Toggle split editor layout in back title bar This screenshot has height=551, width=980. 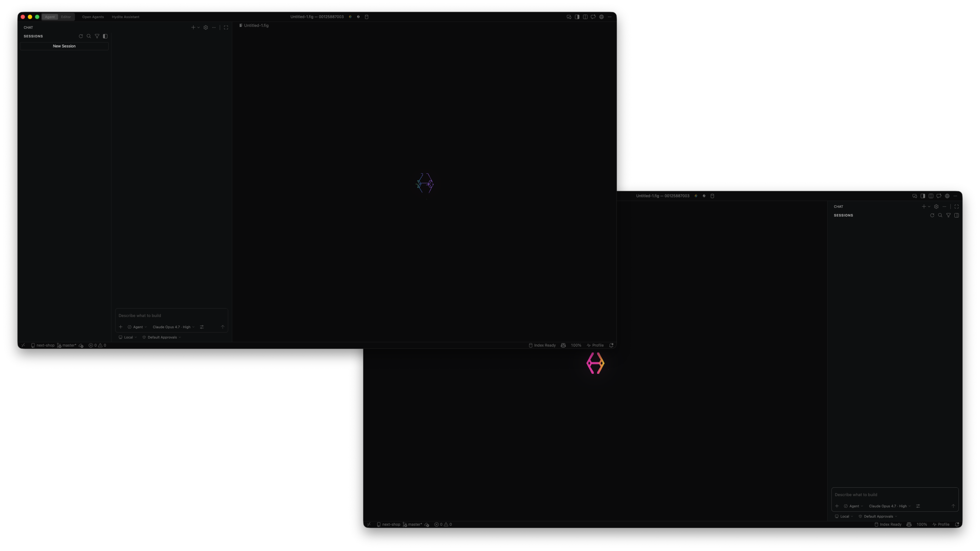point(931,196)
